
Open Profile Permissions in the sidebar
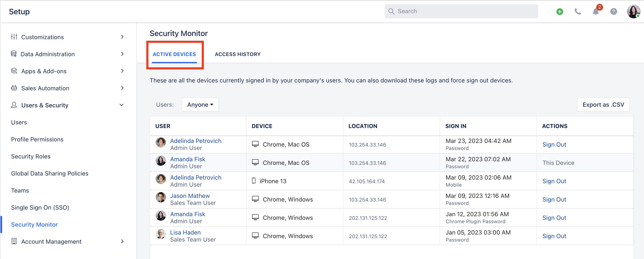(x=37, y=139)
